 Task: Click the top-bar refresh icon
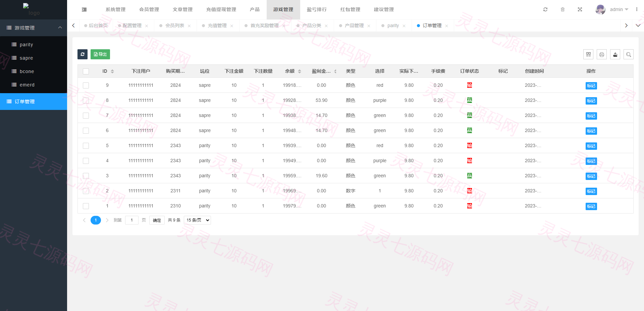tap(545, 9)
